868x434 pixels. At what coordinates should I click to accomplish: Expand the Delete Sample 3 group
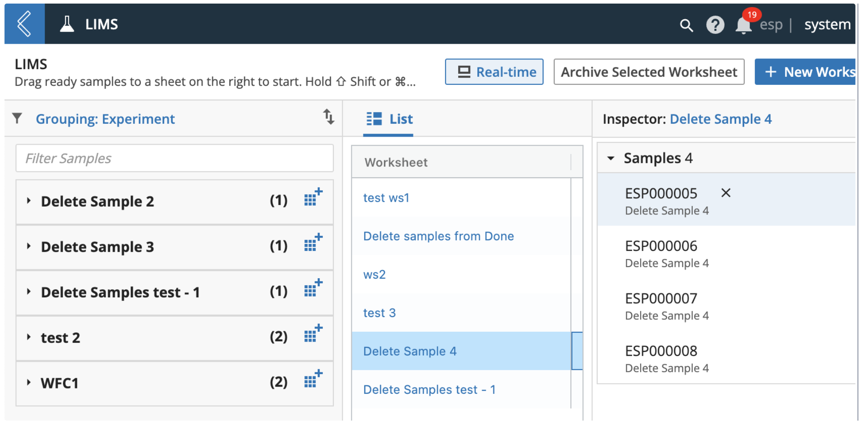click(29, 246)
